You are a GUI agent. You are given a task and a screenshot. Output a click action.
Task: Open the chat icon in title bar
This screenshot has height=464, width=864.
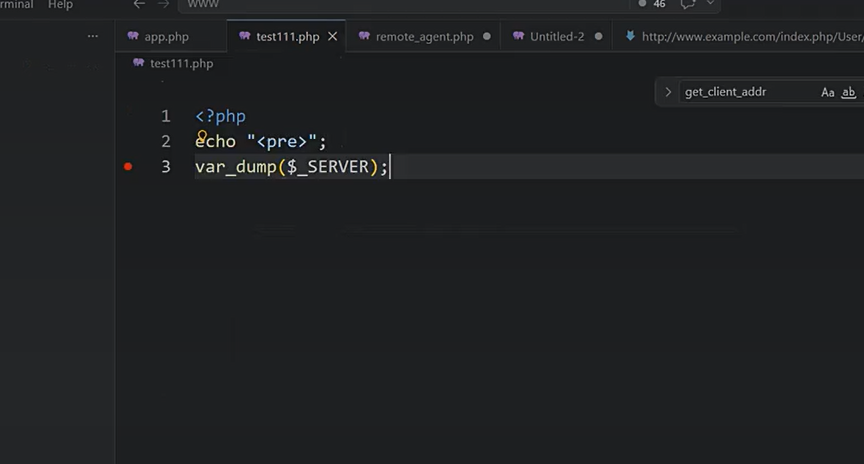click(x=687, y=4)
